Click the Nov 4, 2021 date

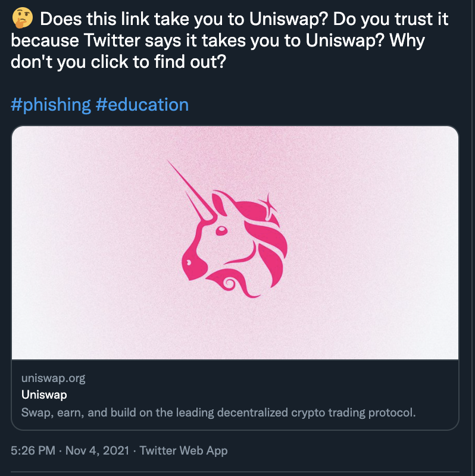97,450
